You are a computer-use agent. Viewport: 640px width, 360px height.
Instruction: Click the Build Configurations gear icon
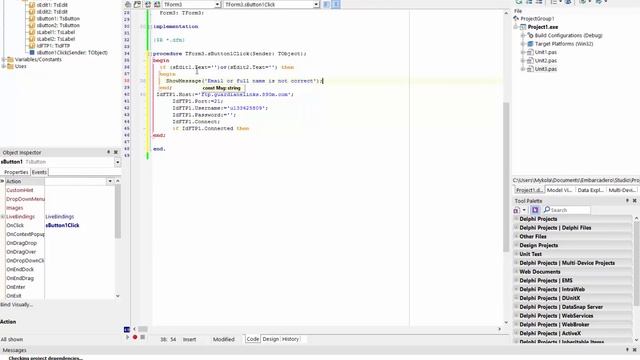coord(530,36)
